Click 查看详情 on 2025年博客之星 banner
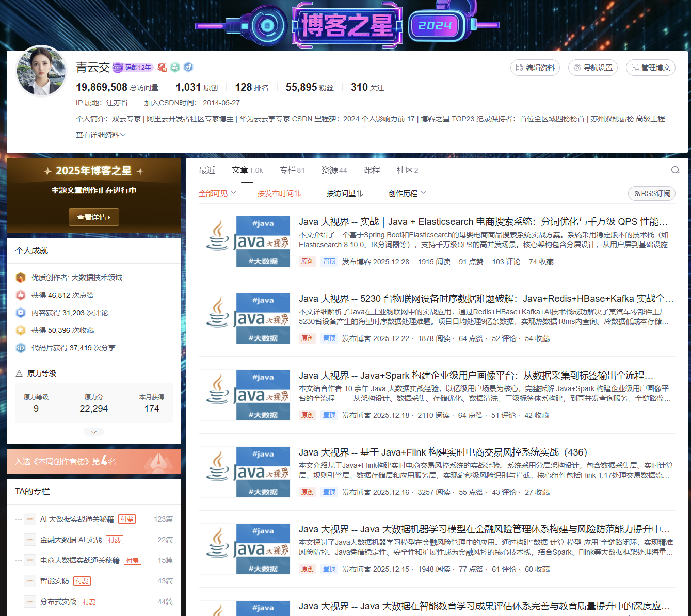This screenshot has height=616, width=691. pos(94,217)
